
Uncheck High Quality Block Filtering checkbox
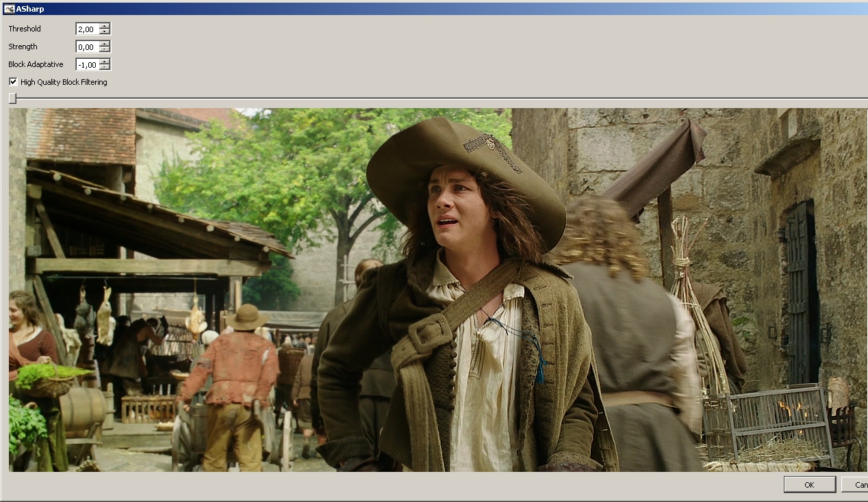[x=13, y=81]
